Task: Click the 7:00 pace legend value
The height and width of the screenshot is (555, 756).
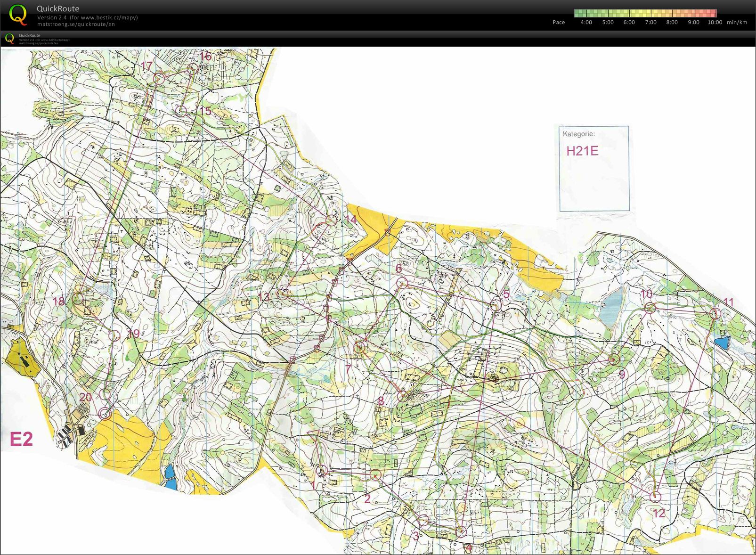Action: (x=650, y=22)
